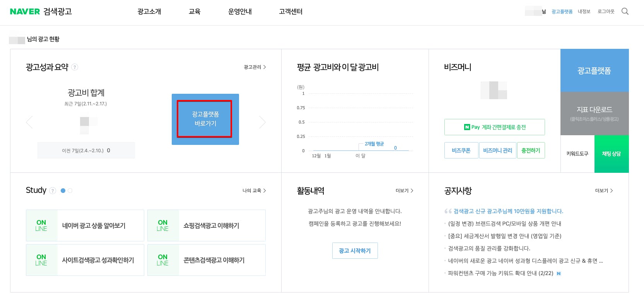Open the 쇼핑검색광고 이해하기 course

(x=207, y=225)
